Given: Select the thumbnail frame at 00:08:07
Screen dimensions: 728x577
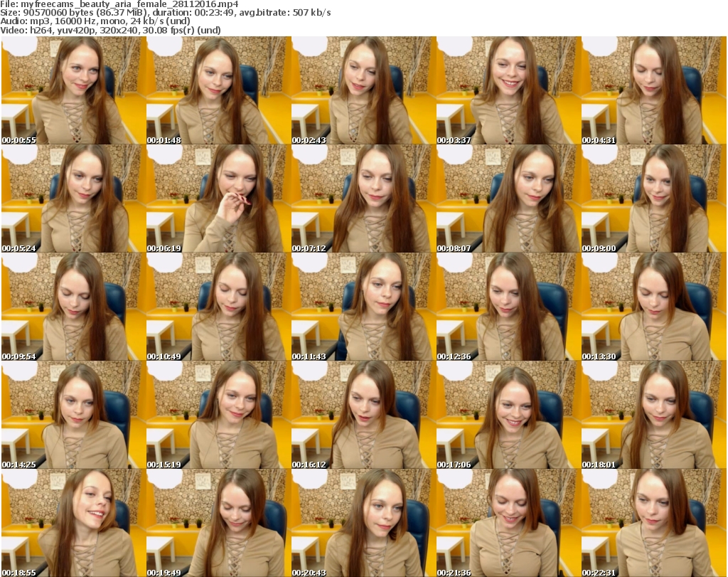Looking at the screenshot, I should pos(508,198).
